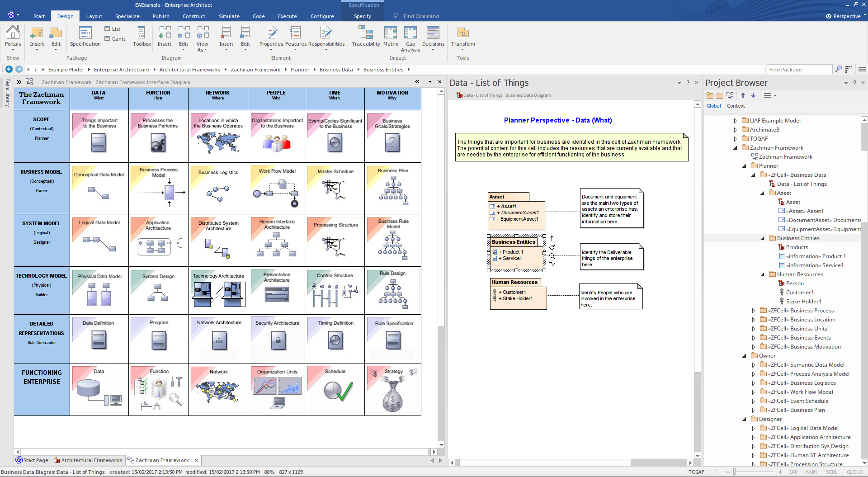Click in the Find Package field
The height and width of the screenshot is (477, 868).
[799, 69]
